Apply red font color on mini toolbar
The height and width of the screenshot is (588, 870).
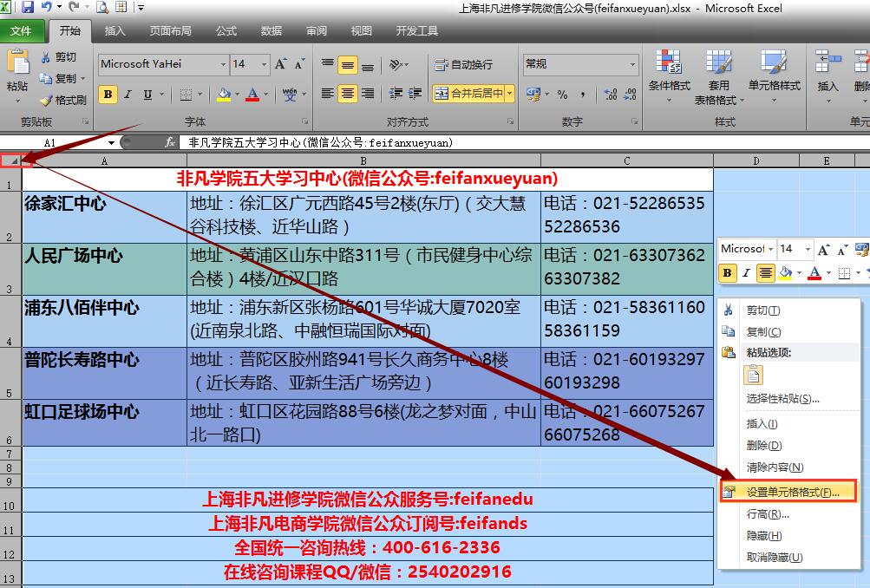pyautogui.click(x=814, y=273)
